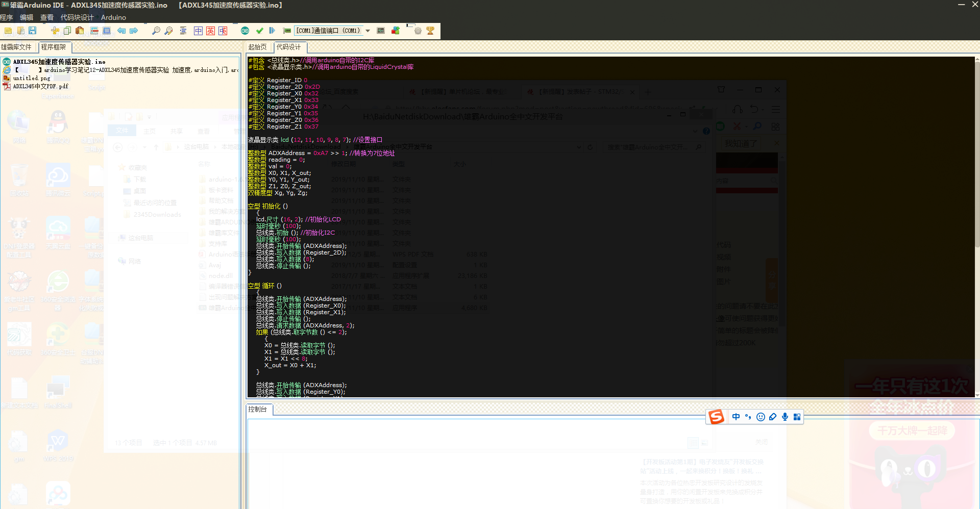Click the line '#定义 Register_Z1 0x37'
The height and width of the screenshot is (509, 980).
[x=283, y=126]
